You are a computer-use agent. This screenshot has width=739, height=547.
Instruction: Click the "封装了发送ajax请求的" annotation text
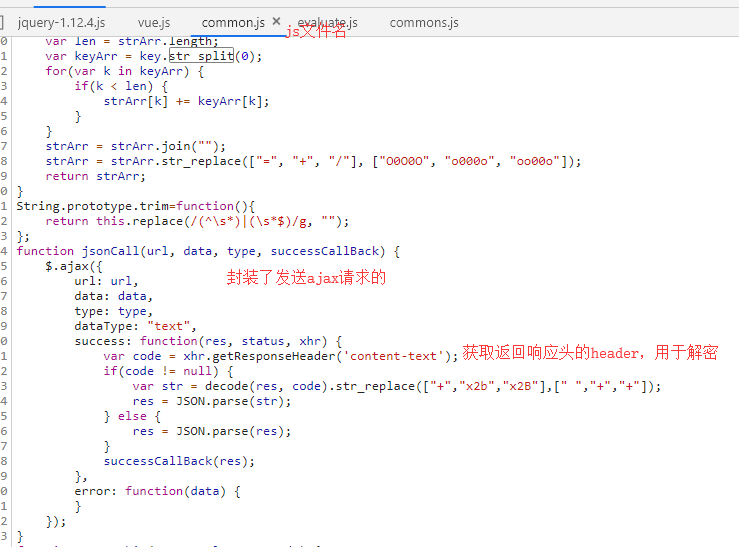click(307, 278)
